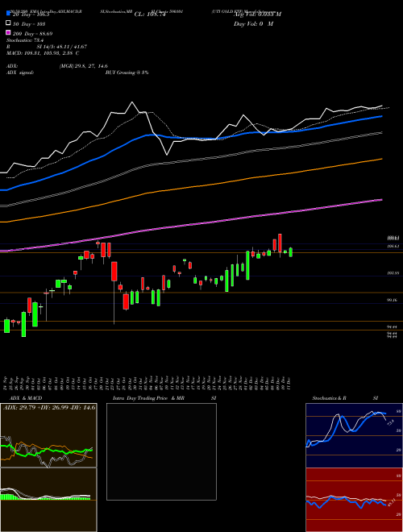Select the 'MACD: 108.31, 105.93, 2.38 C' readout

[x=43, y=53]
